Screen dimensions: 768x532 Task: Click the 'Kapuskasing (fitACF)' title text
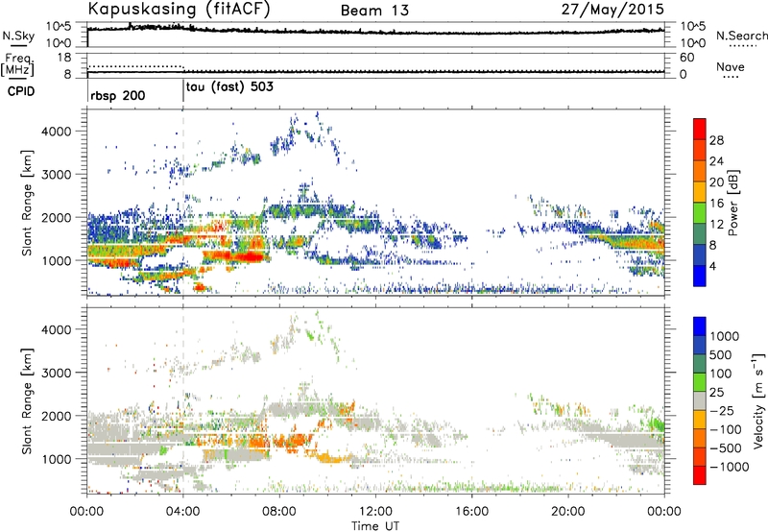[179, 10]
